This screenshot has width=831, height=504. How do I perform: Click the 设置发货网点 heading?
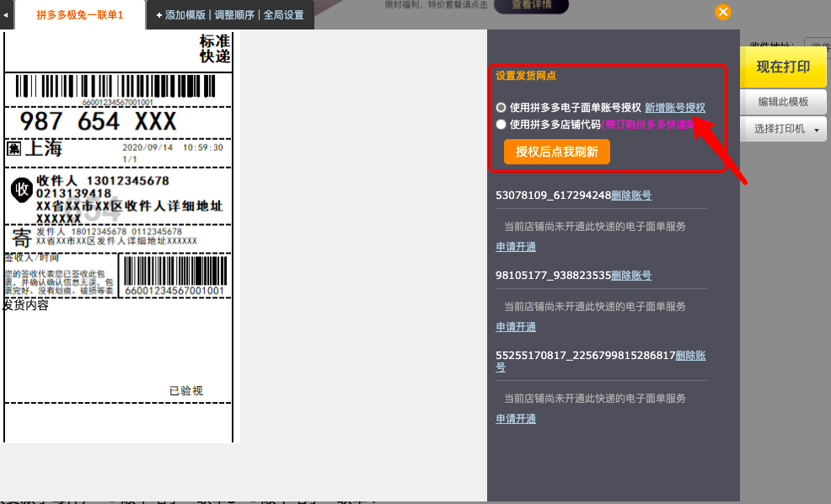point(526,76)
